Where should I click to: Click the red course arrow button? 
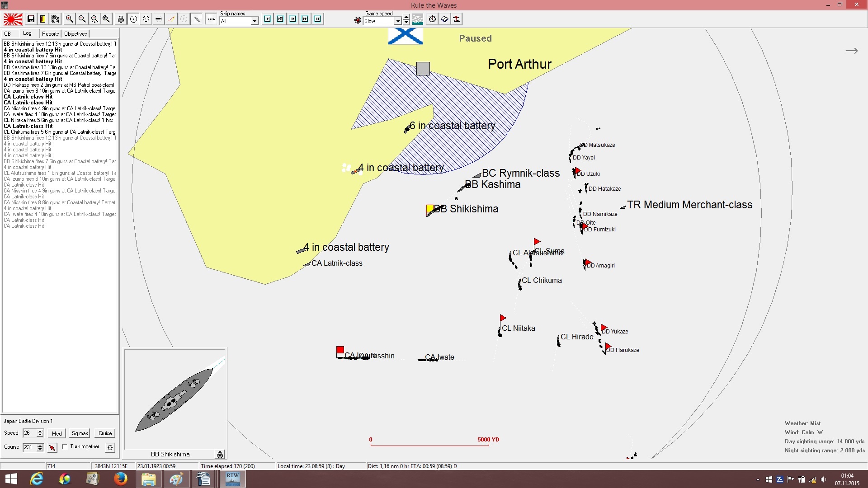(x=52, y=447)
